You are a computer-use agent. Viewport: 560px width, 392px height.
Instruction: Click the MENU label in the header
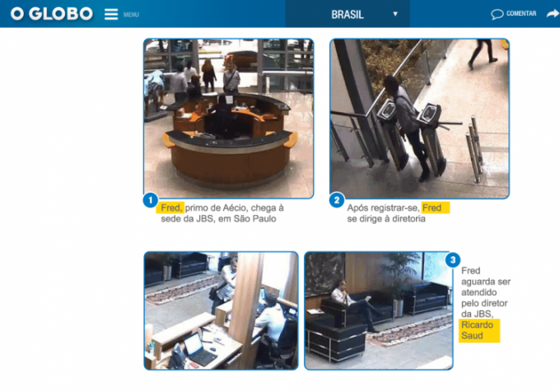tap(131, 15)
